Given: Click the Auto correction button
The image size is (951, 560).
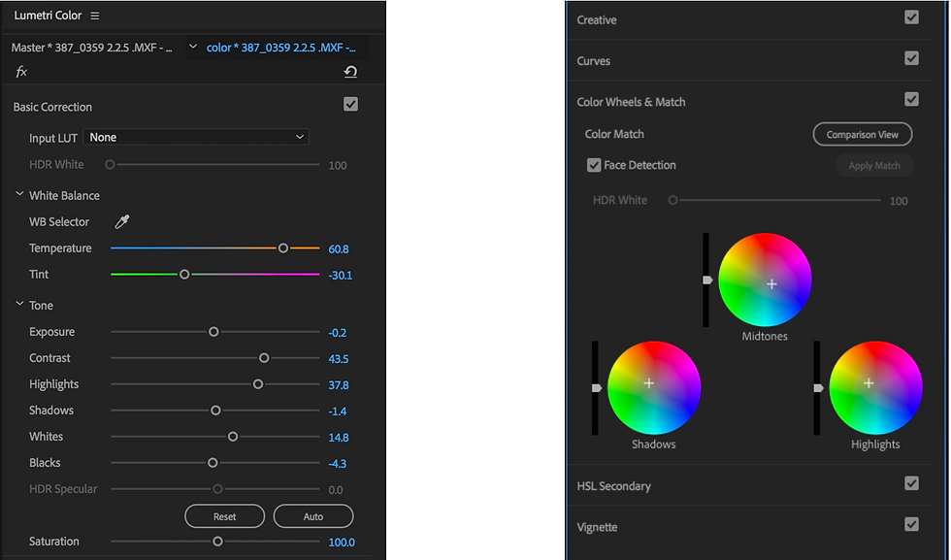Looking at the screenshot, I should click(x=312, y=515).
